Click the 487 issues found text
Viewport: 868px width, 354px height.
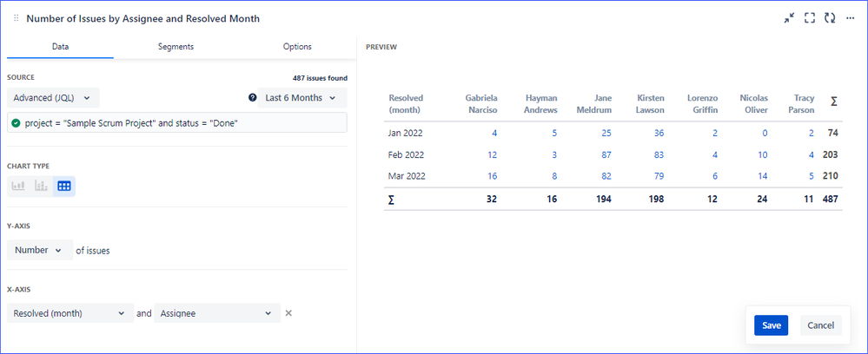click(320, 78)
